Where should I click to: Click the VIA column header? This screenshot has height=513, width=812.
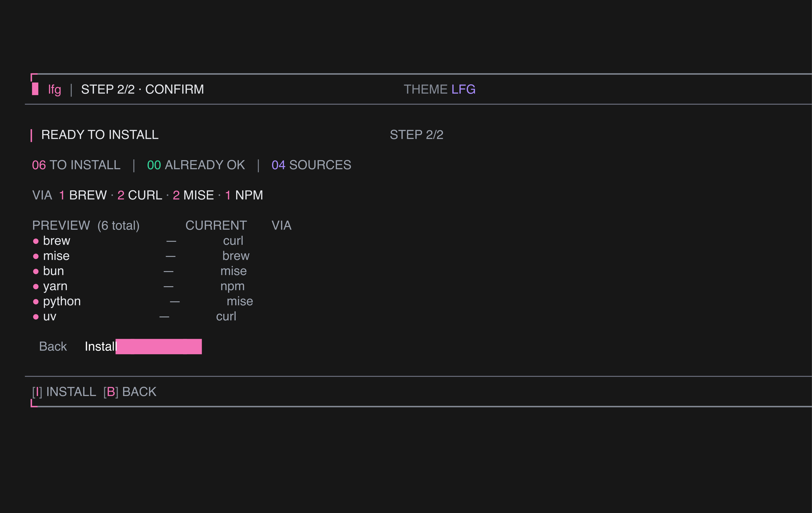point(282,225)
